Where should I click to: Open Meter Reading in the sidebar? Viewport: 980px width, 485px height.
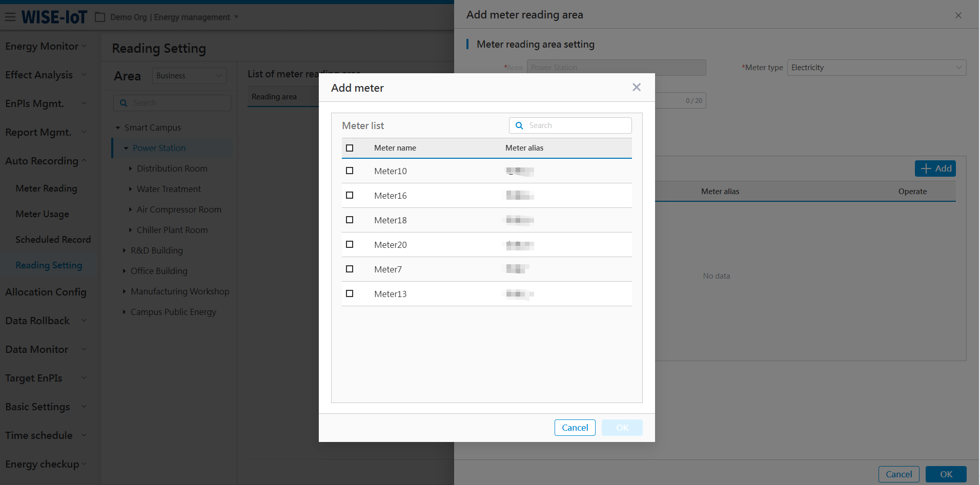(46, 188)
